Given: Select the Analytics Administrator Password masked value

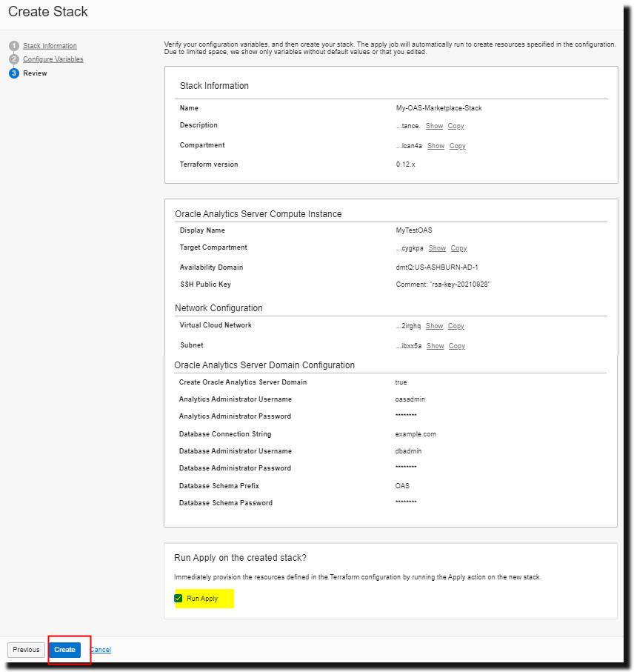Looking at the screenshot, I should [x=406, y=416].
